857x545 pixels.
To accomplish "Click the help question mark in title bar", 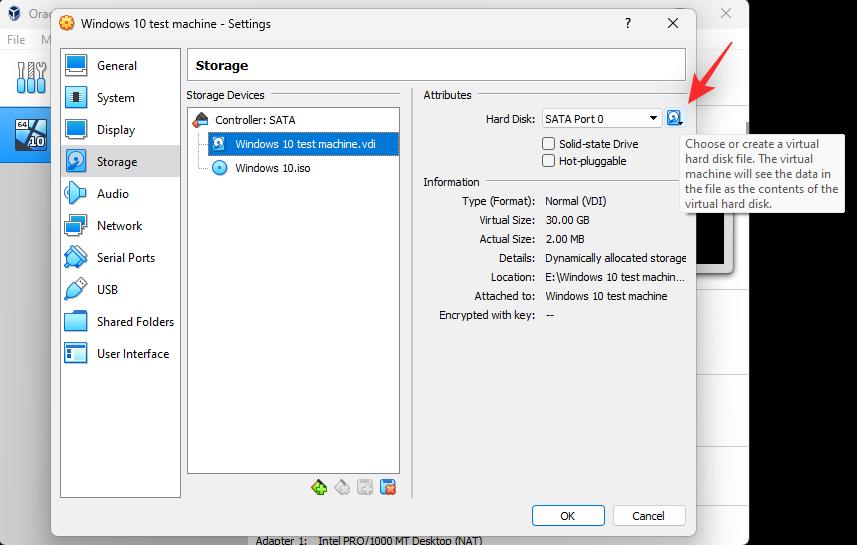I will pos(627,24).
